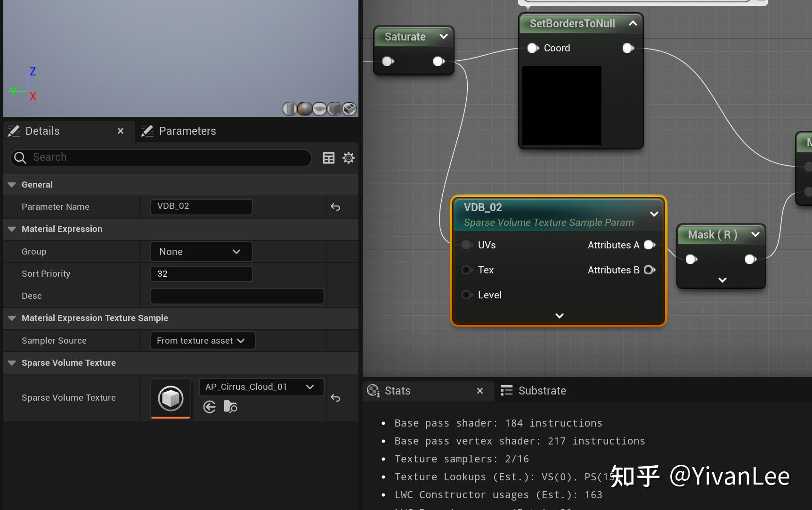The width and height of the screenshot is (812, 510).
Task: Toggle column view in Details panel
Action: [329, 157]
